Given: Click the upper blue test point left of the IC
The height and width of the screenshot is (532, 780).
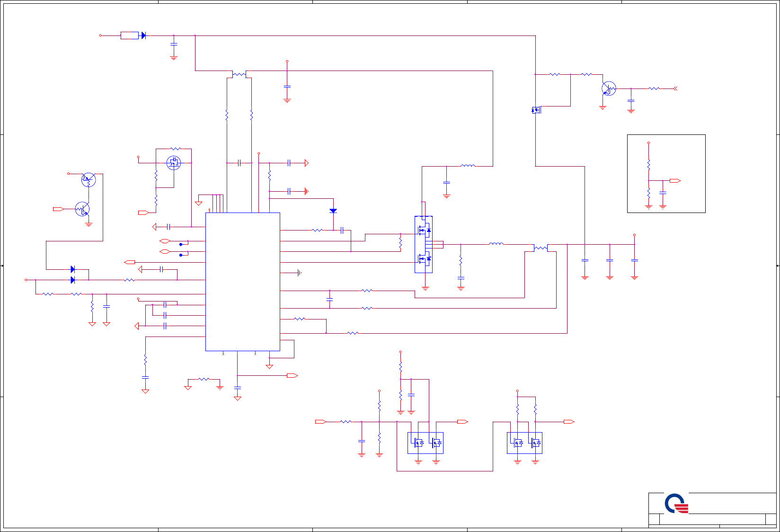Looking at the screenshot, I should (181, 245).
